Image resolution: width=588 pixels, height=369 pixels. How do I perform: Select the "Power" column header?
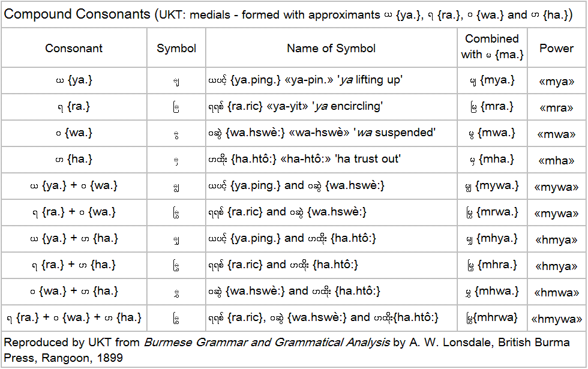tap(556, 49)
